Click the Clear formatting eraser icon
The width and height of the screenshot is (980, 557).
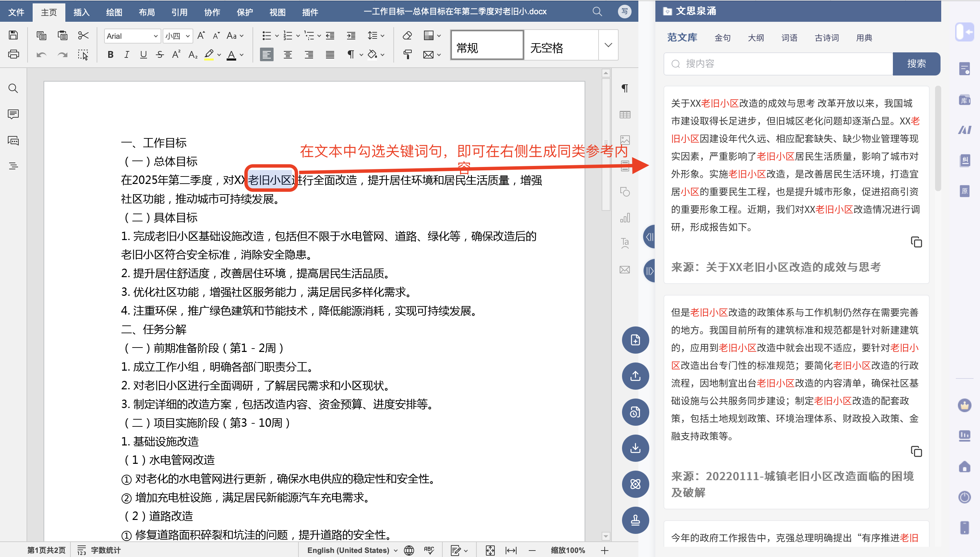407,36
